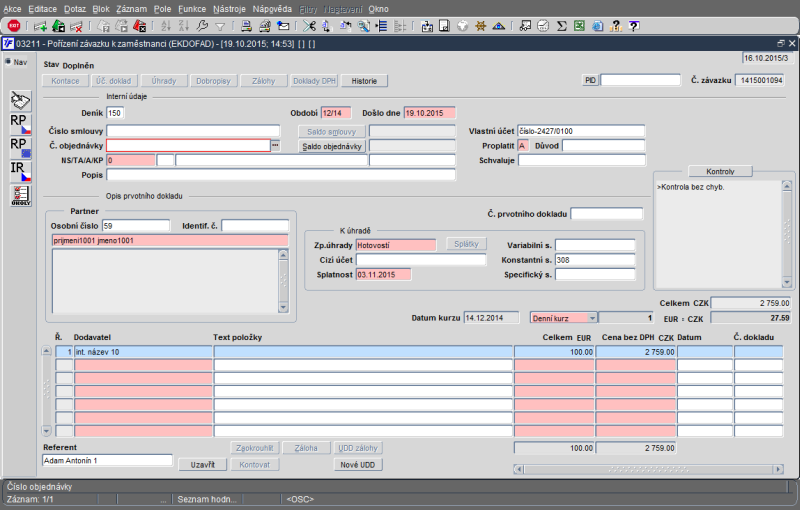Open the Denní kurz dropdown
800x510 pixels.
[591, 317]
